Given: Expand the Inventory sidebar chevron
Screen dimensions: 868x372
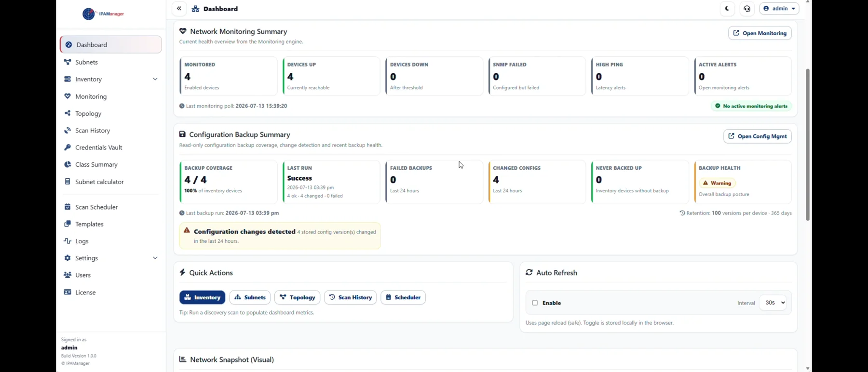Looking at the screenshot, I should click(155, 80).
